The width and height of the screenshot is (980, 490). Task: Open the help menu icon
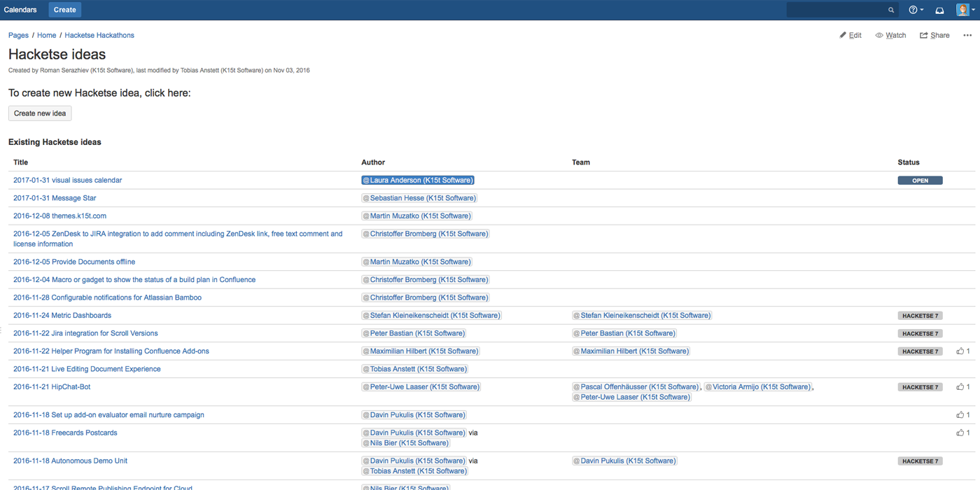click(916, 10)
